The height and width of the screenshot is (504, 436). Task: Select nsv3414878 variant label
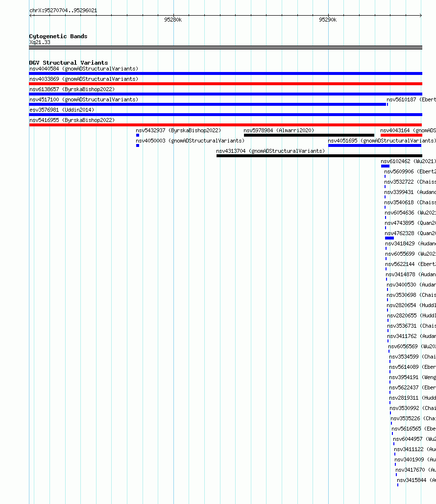pos(411,274)
